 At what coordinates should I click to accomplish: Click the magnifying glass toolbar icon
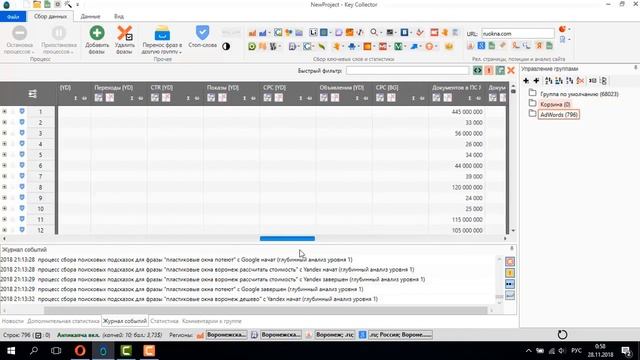pos(373,32)
